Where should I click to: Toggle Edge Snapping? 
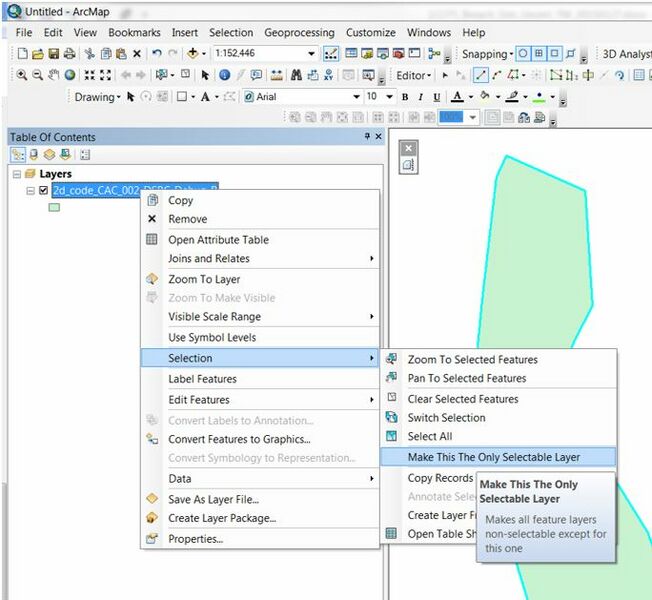[x=570, y=53]
